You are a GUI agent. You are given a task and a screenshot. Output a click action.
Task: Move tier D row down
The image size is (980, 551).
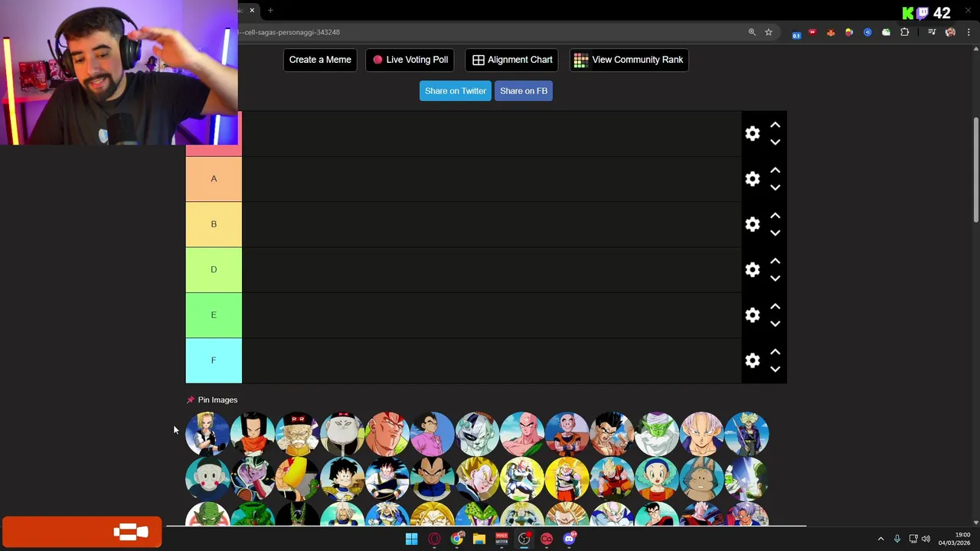pyautogui.click(x=775, y=278)
